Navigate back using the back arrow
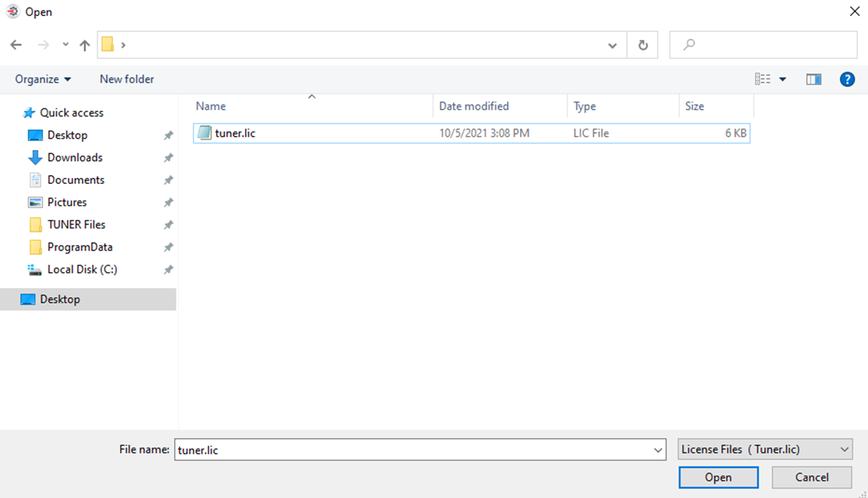Viewport: 868px width, 498px height. click(x=16, y=44)
